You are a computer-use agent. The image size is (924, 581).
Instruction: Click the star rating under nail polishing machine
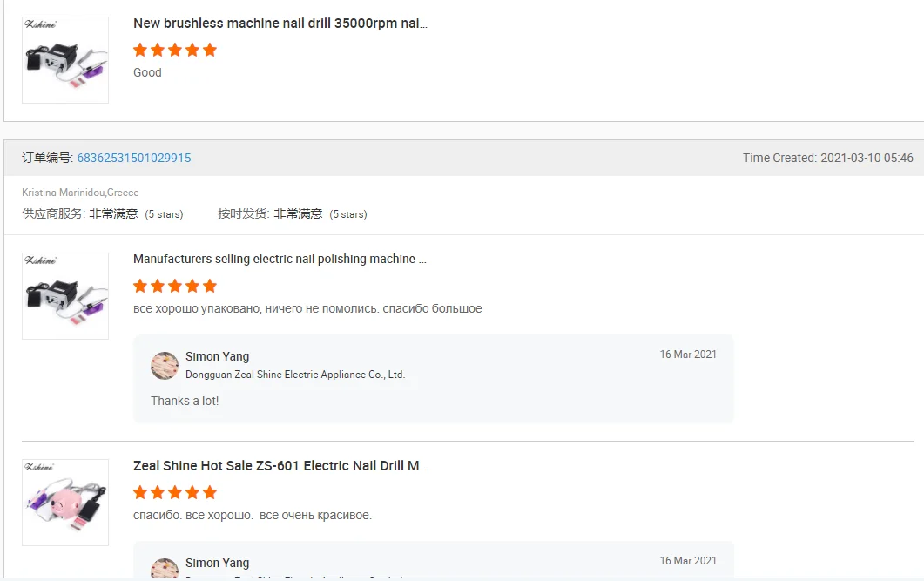[x=175, y=286]
